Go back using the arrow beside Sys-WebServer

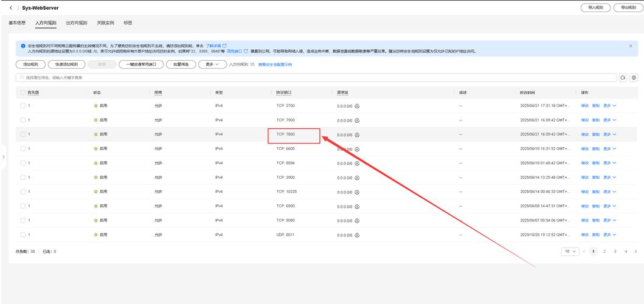pyautogui.click(x=11, y=8)
